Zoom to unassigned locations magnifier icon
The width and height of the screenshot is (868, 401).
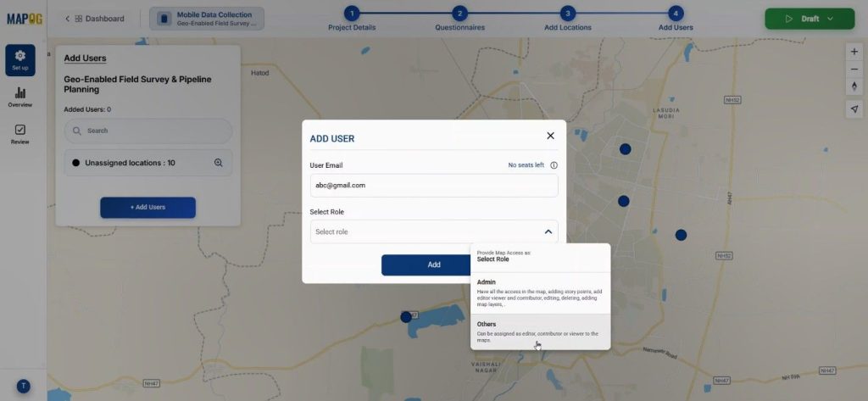(218, 163)
